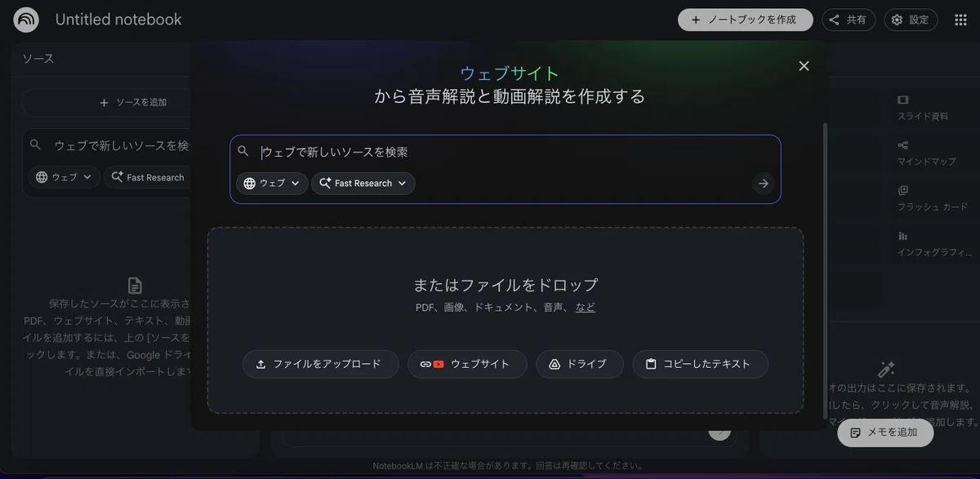Viewport: 980px width, 479px height.
Task: Click the など link
Action: 586,308
